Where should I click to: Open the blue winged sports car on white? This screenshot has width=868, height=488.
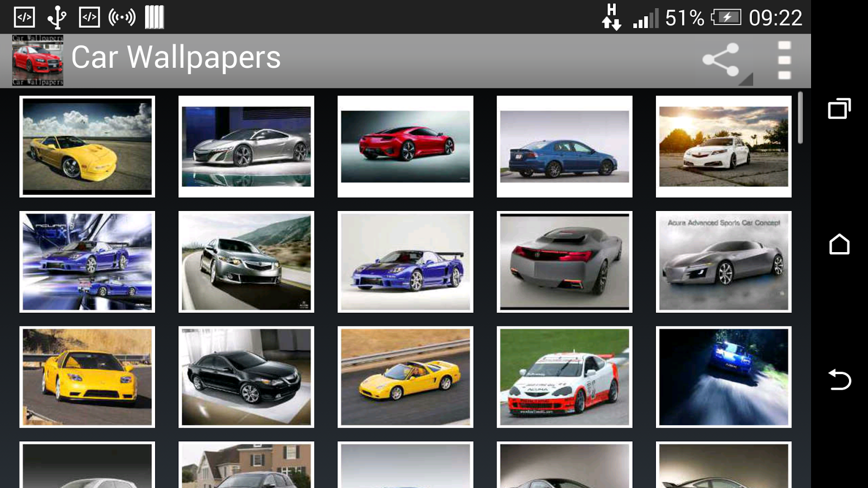tap(405, 262)
